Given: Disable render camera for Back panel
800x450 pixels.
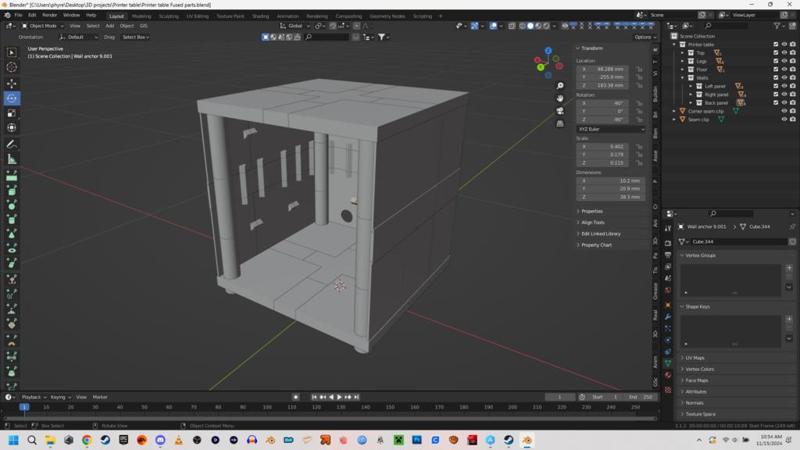Looking at the screenshot, I should (792, 103).
